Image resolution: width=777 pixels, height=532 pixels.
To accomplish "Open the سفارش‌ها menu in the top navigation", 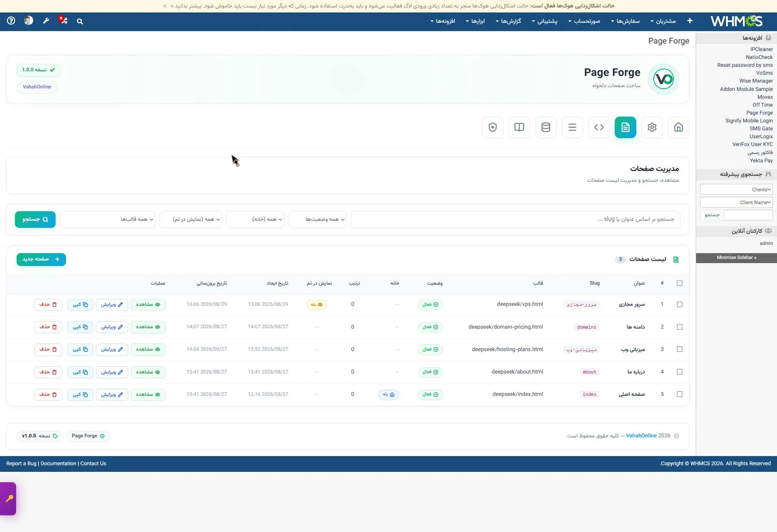I will [x=625, y=21].
